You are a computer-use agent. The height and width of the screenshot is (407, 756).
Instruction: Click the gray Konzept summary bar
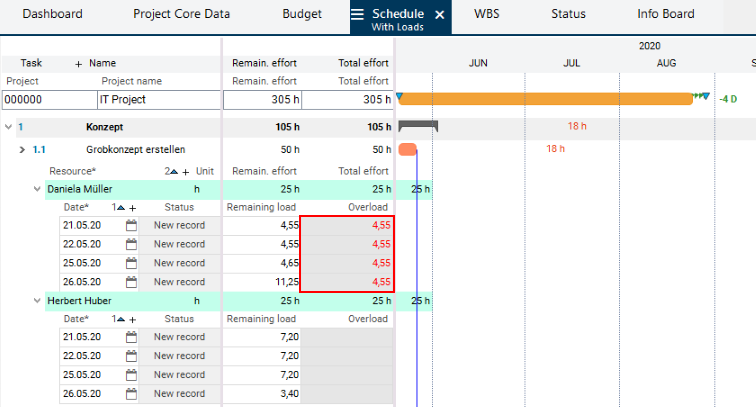pos(418,125)
